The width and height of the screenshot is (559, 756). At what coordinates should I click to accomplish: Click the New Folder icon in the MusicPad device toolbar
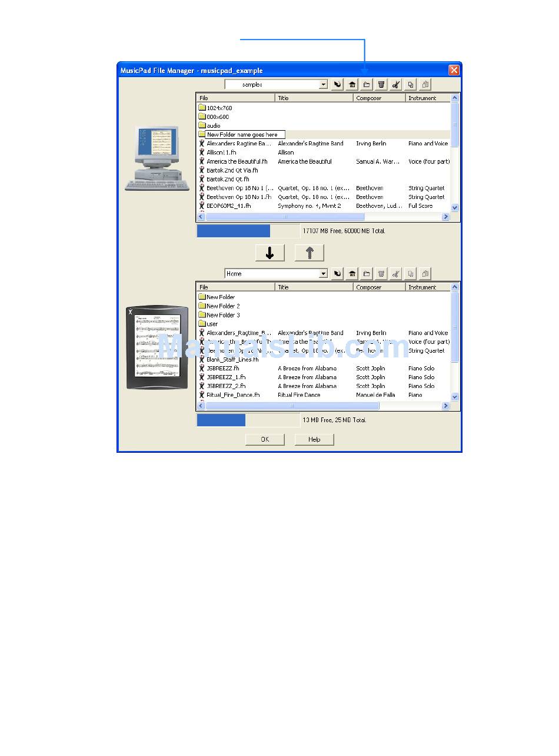point(367,274)
